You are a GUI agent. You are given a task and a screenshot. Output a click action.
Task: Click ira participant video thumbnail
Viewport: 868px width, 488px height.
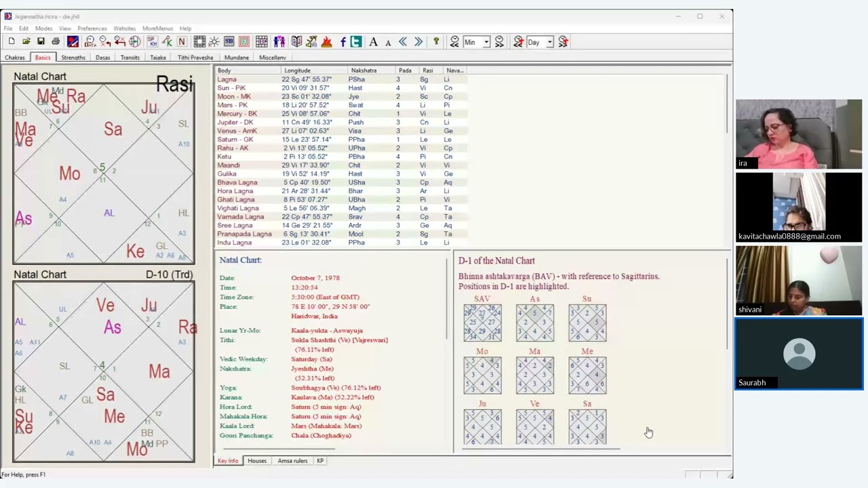pos(799,134)
